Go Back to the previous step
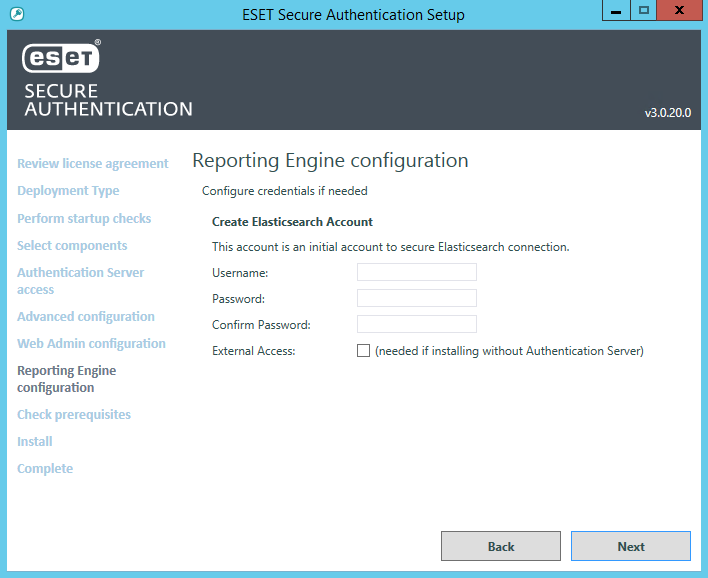Viewport: 708px width, 578px height. tap(500, 546)
